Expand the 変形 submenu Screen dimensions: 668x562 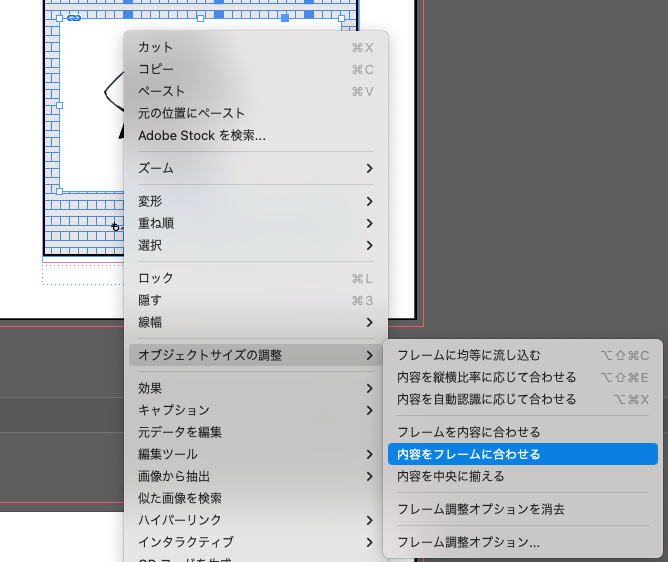tap(256, 201)
